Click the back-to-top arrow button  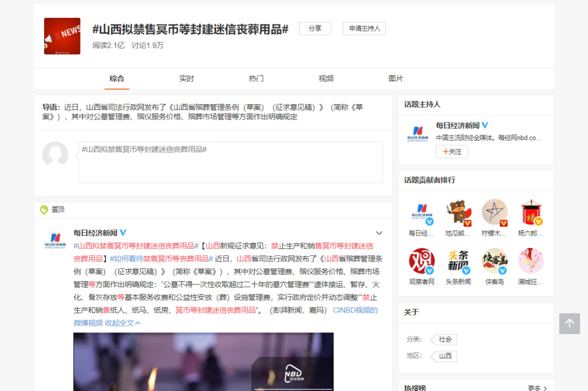tap(569, 323)
